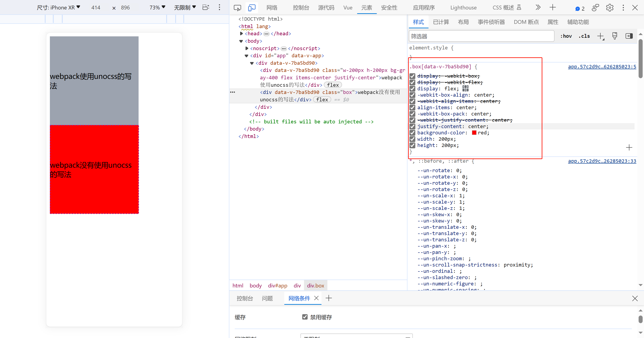Screen dimensions: 644x338
Task: Open DevTools settings gear icon
Action: pyautogui.click(x=610, y=8)
